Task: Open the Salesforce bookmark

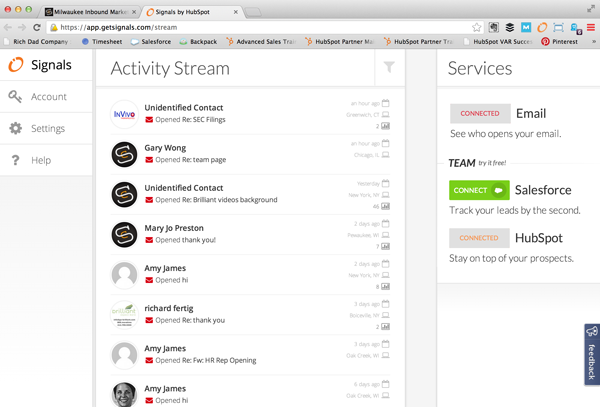Action: click(151, 41)
